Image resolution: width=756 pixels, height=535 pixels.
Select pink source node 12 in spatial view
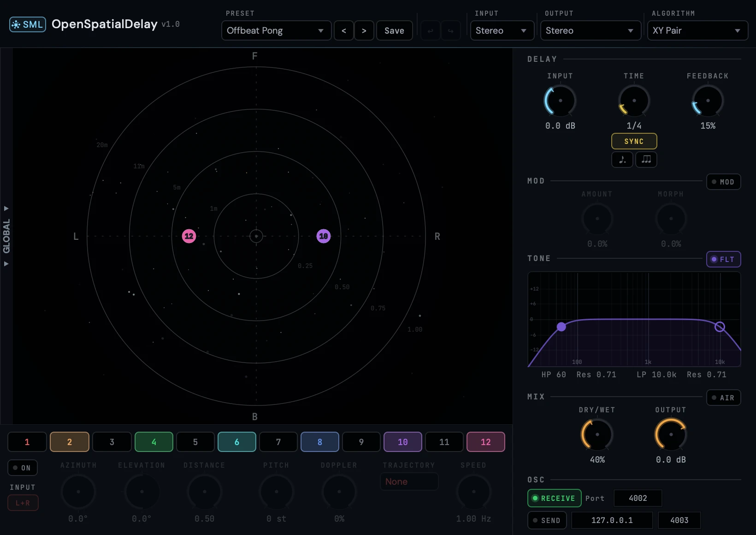tap(189, 236)
